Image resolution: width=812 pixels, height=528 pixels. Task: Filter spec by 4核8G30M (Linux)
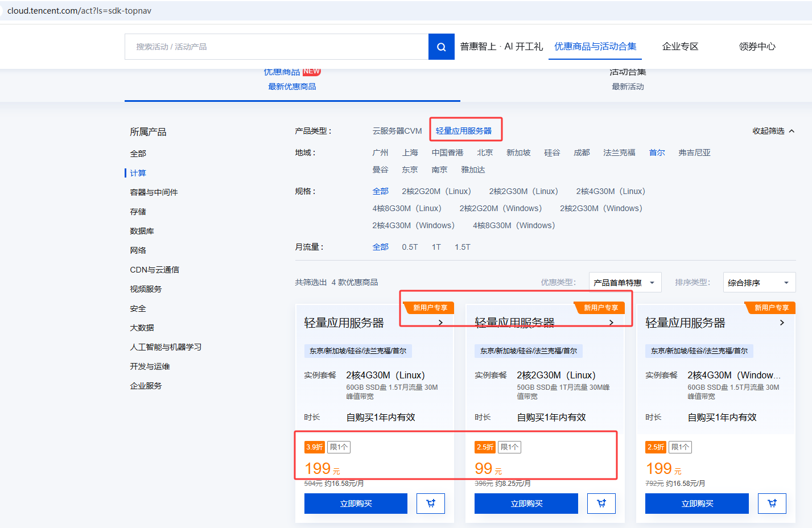coord(407,208)
